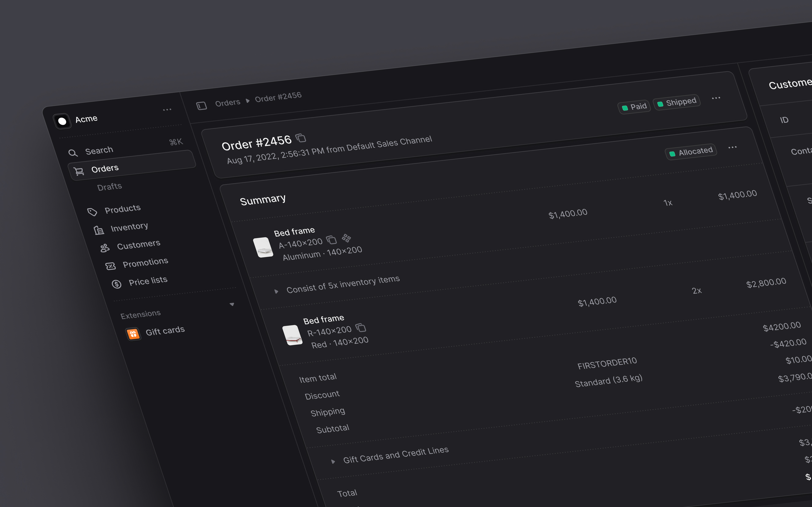Screen dimensions: 812x507
Task: Open the Acme store options menu
Action: [167, 110]
